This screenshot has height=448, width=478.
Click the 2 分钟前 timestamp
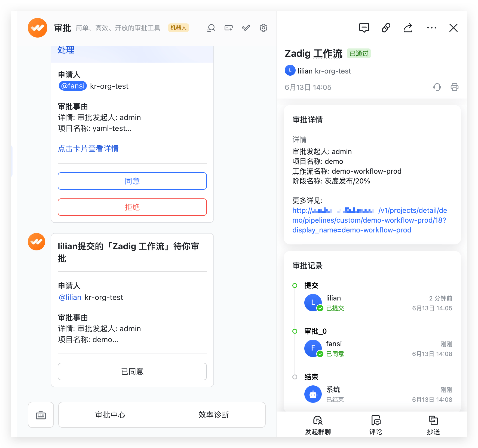pyautogui.click(x=440, y=298)
